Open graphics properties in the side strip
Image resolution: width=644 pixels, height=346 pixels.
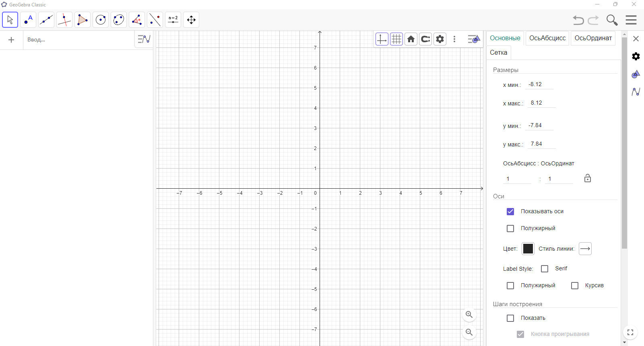636,74
